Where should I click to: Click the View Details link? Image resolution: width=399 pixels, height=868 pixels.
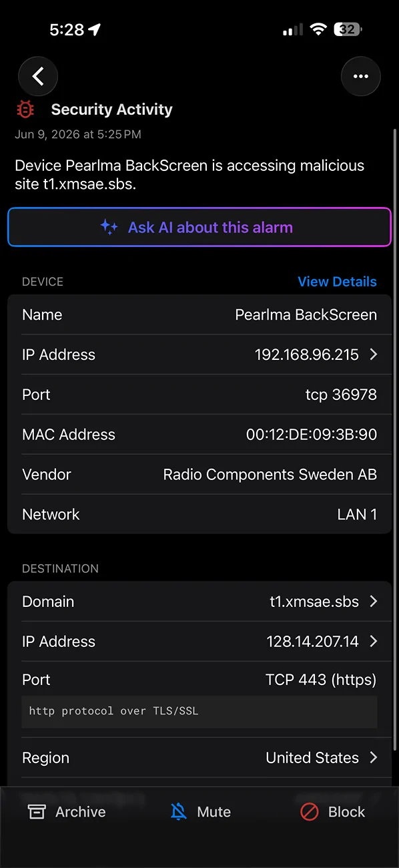coord(337,282)
